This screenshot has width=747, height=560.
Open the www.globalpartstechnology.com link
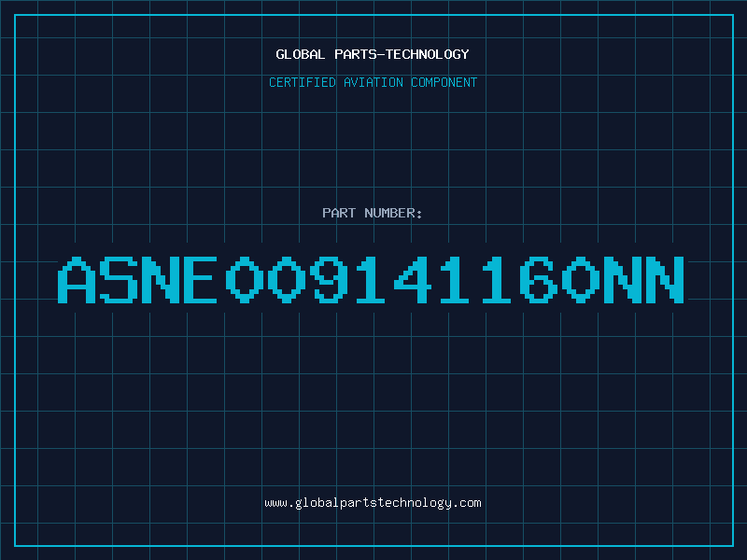(373, 503)
